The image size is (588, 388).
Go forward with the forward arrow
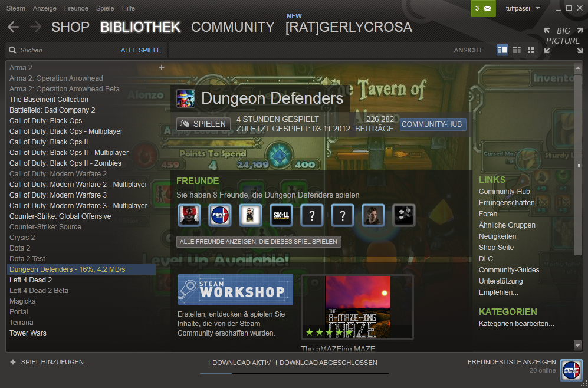pyautogui.click(x=35, y=27)
